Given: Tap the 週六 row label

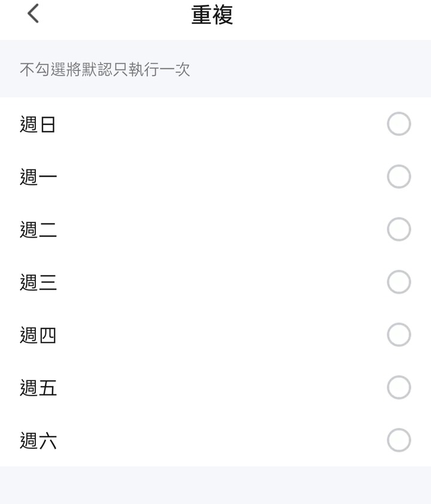Looking at the screenshot, I should 38,441.
